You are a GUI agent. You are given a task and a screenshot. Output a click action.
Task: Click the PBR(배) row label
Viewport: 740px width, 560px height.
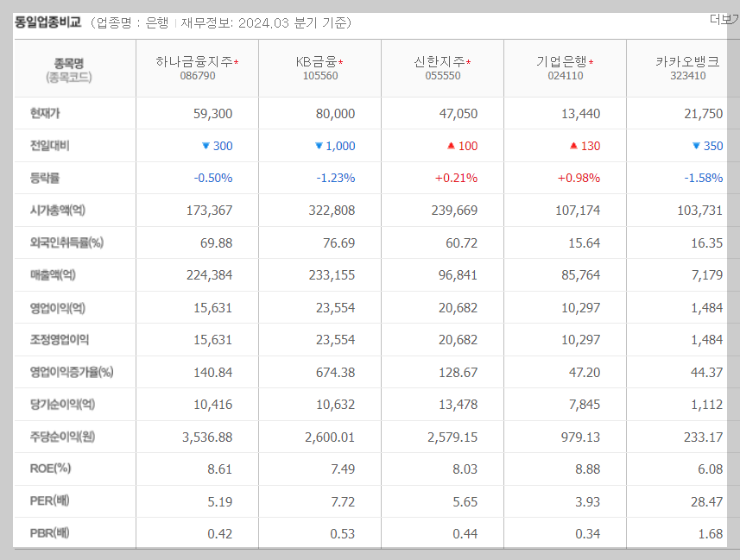(49, 533)
